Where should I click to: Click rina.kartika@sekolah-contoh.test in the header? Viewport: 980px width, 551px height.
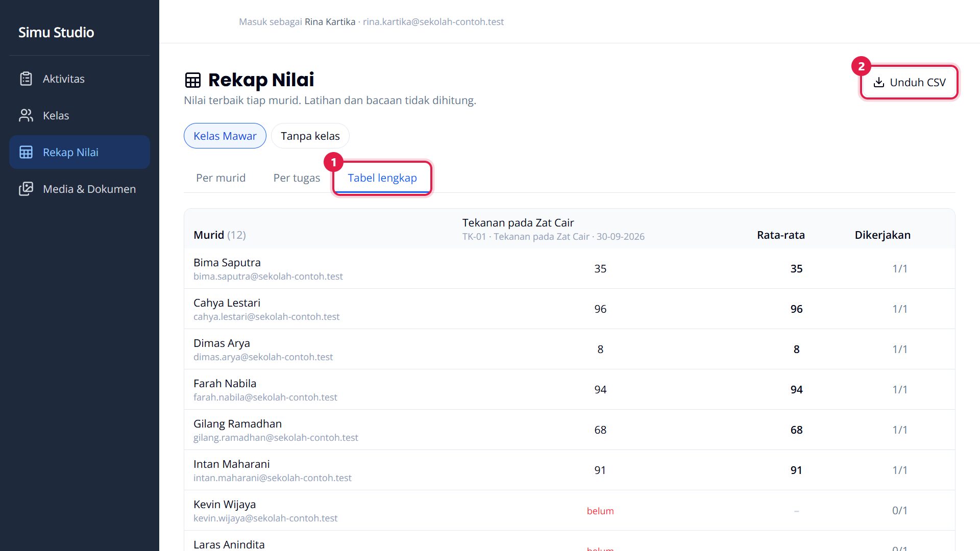(x=433, y=21)
